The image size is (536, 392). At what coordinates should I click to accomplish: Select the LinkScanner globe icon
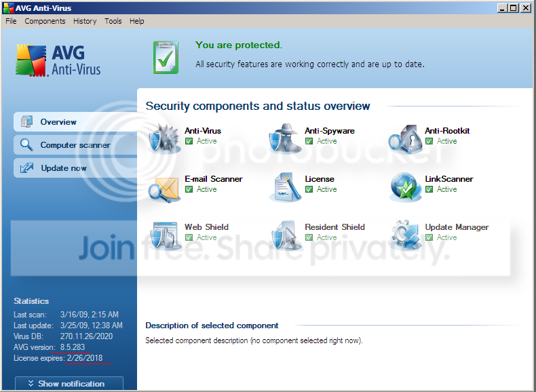coord(406,187)
